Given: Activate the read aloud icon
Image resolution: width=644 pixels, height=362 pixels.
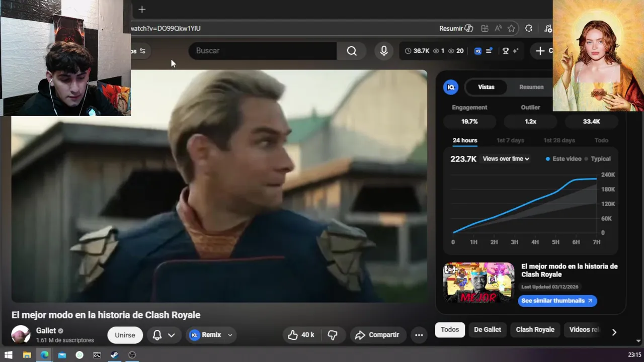Looking at the screenshot, I should pos(498,29).
